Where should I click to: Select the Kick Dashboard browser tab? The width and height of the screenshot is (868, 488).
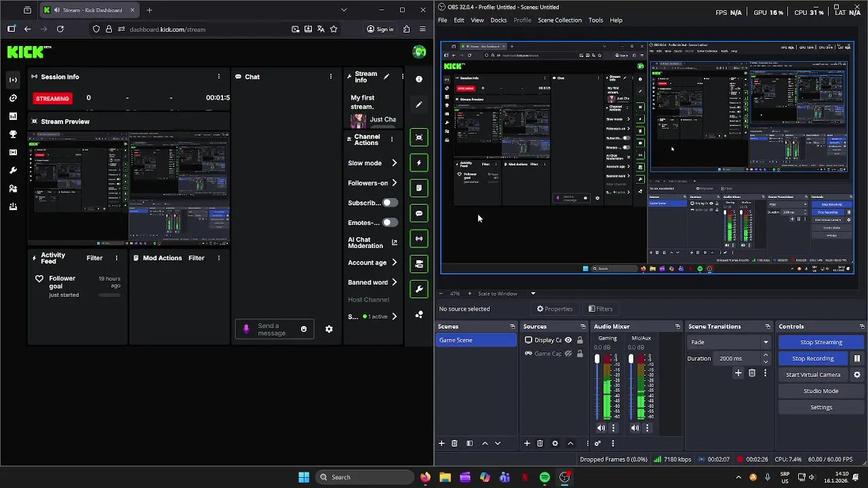pos(89,10)
